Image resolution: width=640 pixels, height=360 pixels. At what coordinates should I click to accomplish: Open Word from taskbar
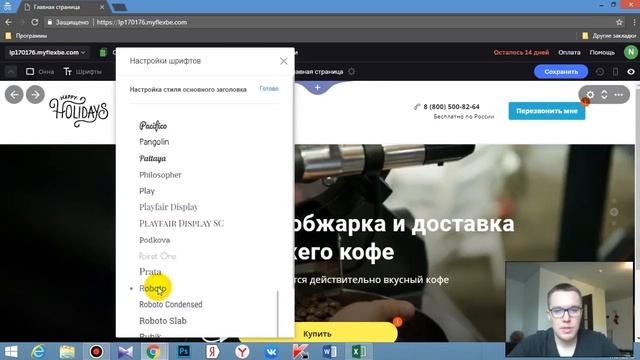[x=330, y=351]
